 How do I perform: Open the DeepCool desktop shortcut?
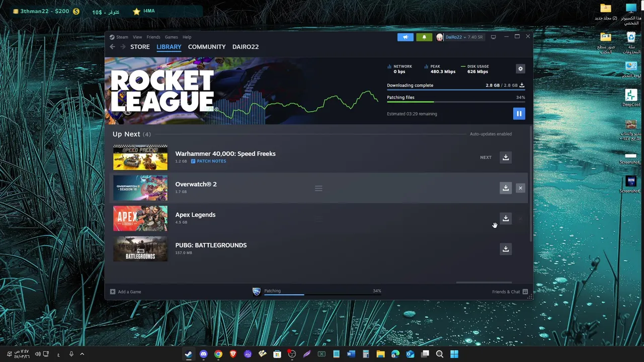631,98
